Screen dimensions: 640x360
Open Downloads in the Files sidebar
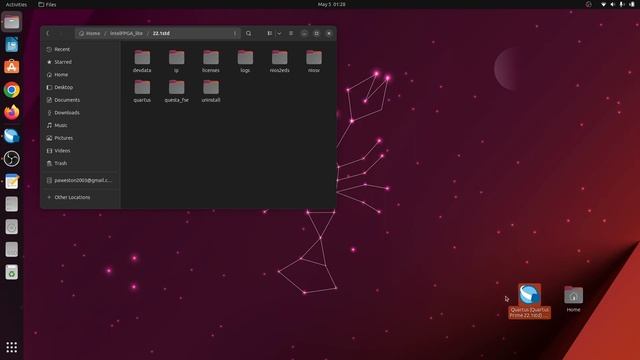80,113
